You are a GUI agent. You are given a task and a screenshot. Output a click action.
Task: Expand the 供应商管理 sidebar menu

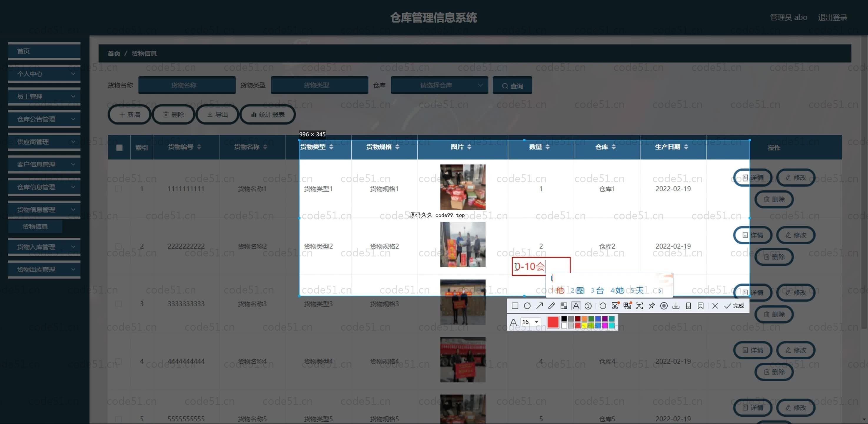click(x=44, y=142)
